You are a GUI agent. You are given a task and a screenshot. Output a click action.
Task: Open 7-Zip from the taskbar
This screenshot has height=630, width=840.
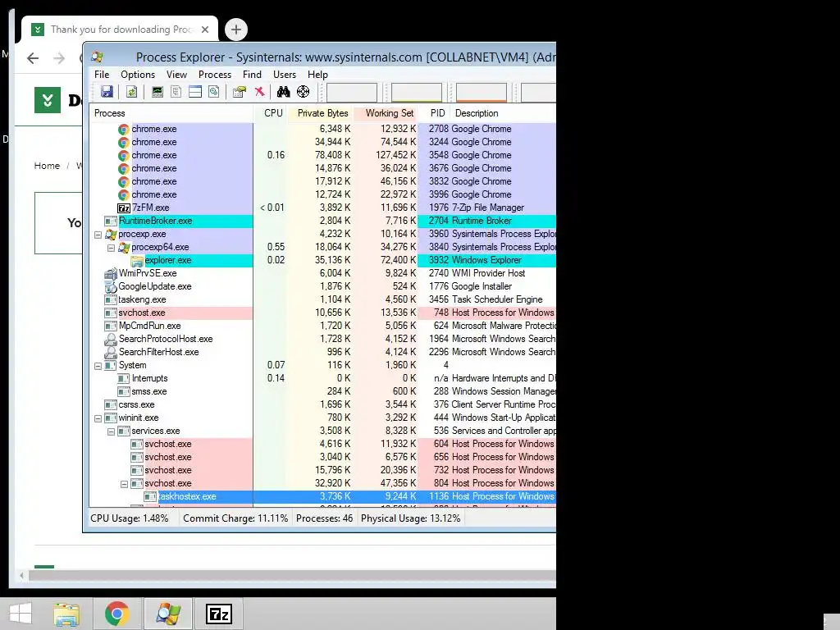[x=218, y=614]
